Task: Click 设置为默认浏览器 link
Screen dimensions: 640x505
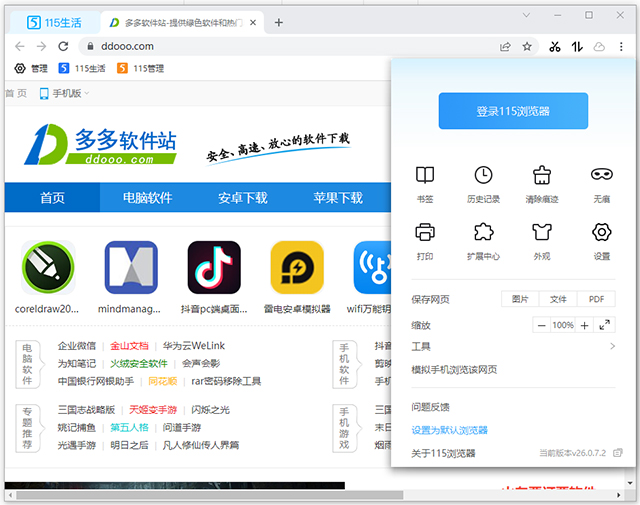Action: 449,430
